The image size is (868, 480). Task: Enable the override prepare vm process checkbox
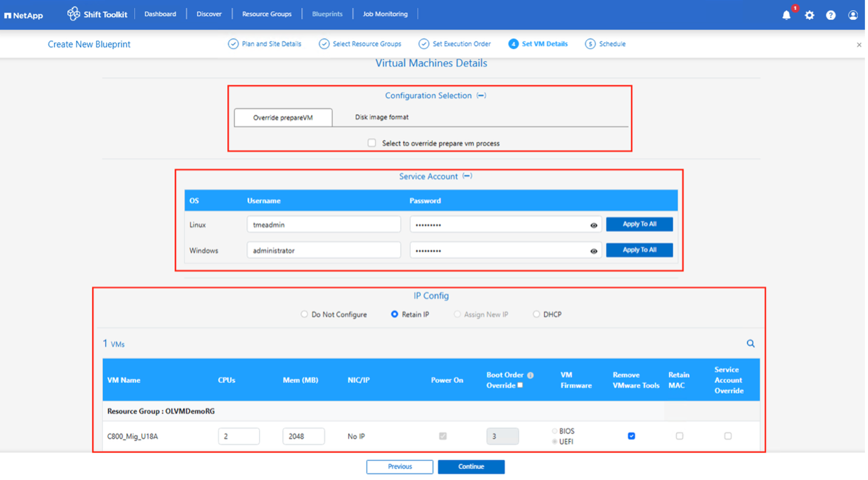[372, 143]
